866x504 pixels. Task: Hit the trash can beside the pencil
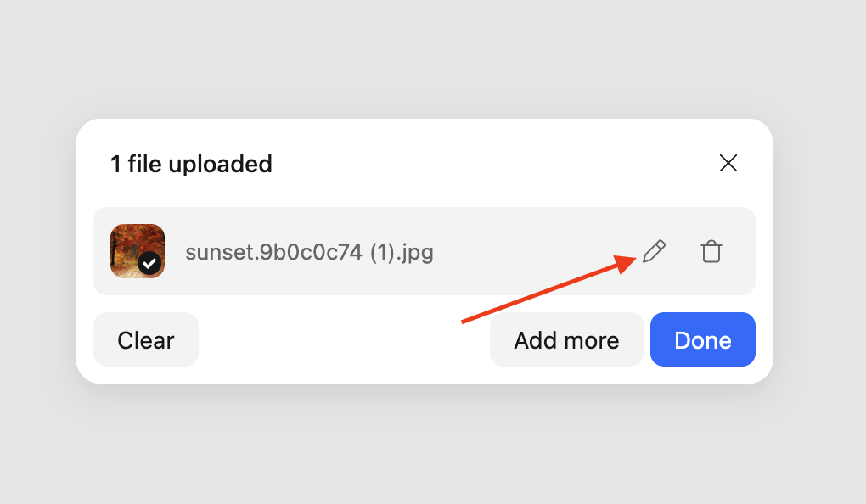point(711,251)
